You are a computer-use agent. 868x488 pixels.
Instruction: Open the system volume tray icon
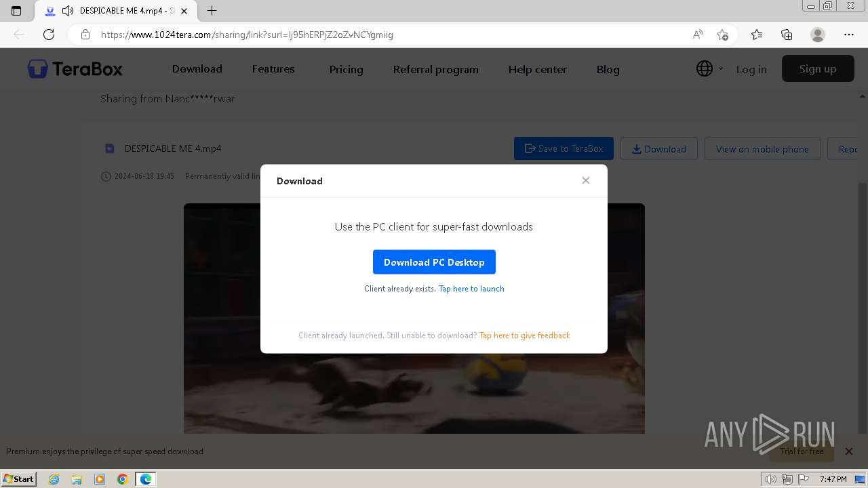coord(770,479)
